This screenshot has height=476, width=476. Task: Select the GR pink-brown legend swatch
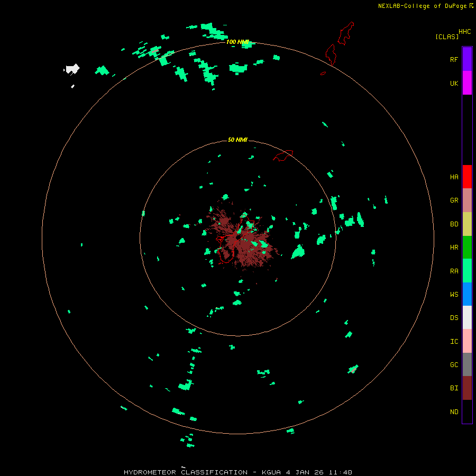point(467,200)
